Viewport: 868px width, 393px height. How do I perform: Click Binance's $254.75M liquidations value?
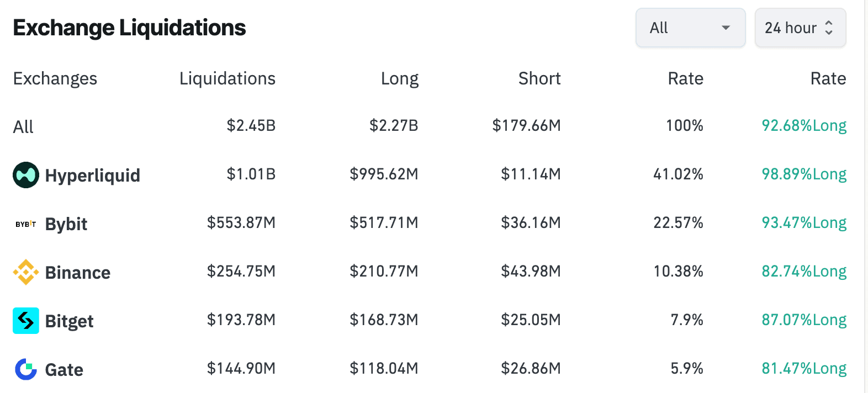pos(241,272)
